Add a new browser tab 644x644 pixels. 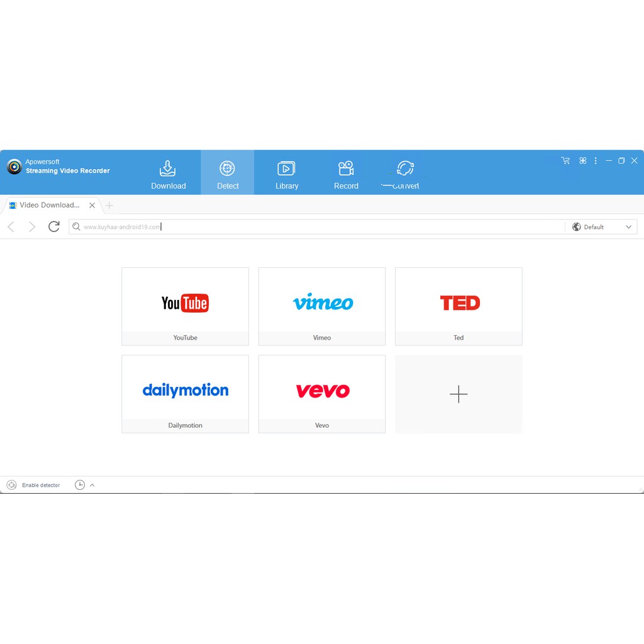pos(109,206)
